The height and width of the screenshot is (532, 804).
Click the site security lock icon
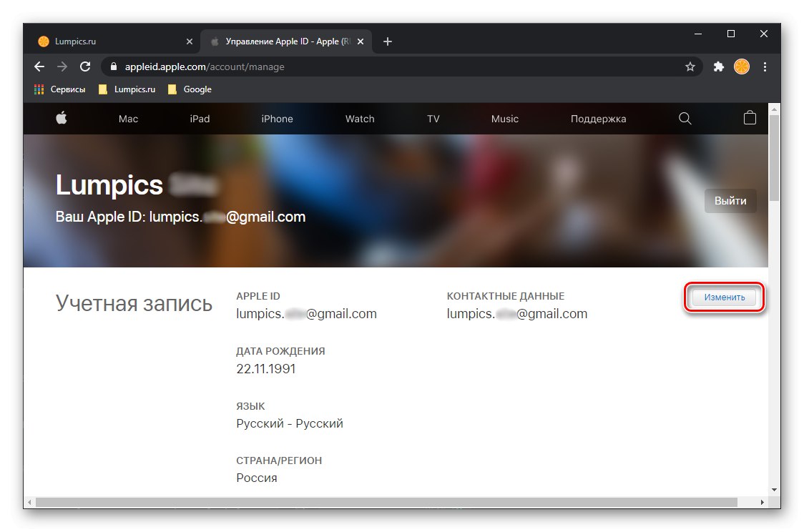(114, 66)
